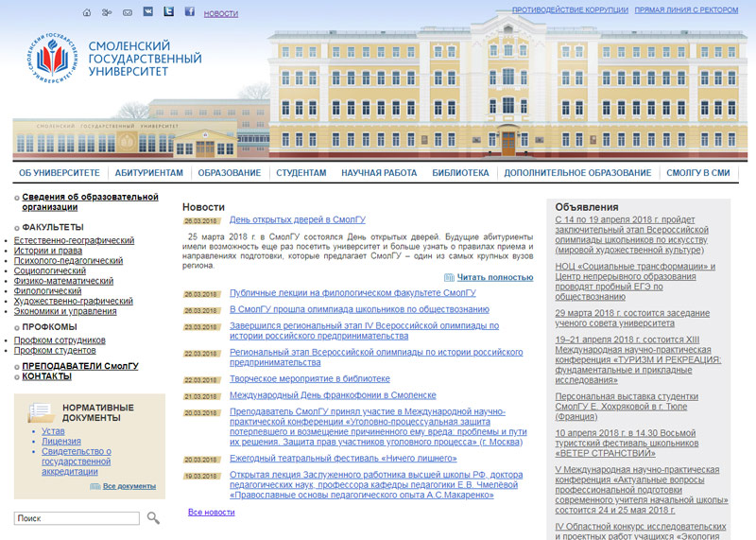Viewport: 756px width, 540px height.
Task: Select the Образование menu item
Action: click(x=230, y=173)
